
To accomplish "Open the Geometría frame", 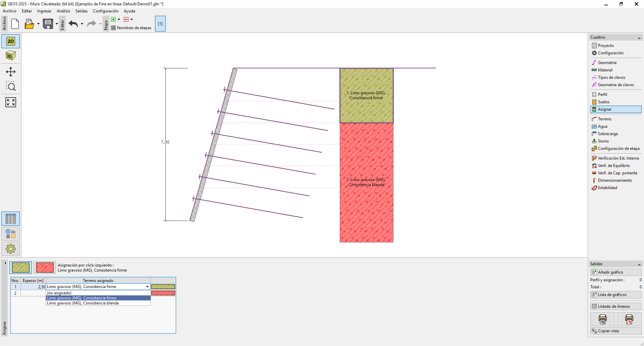I will tap(616, 63).
